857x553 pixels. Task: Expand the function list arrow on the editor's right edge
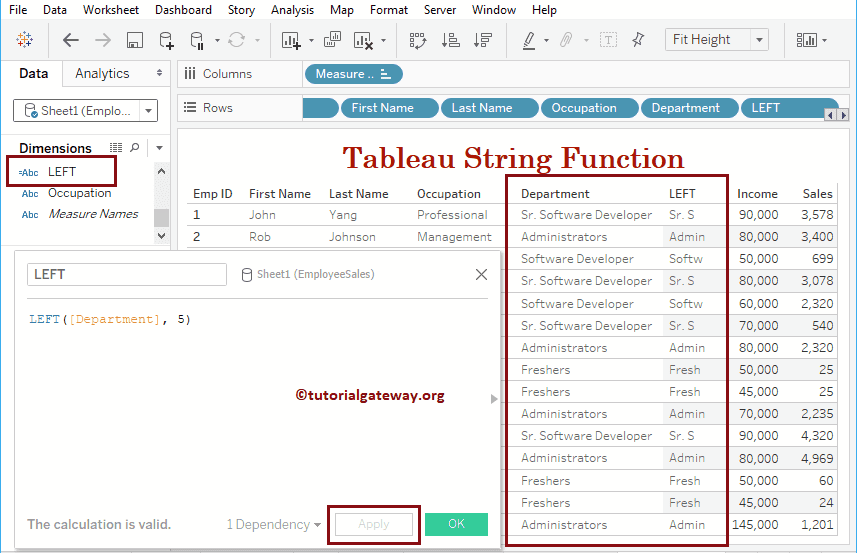click(494, 399)
